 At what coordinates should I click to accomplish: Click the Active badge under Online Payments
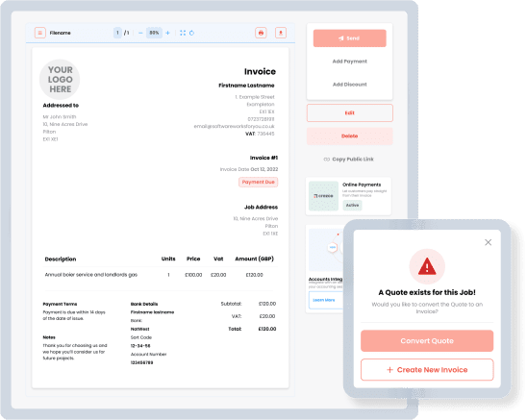click(x=352, y=205)
